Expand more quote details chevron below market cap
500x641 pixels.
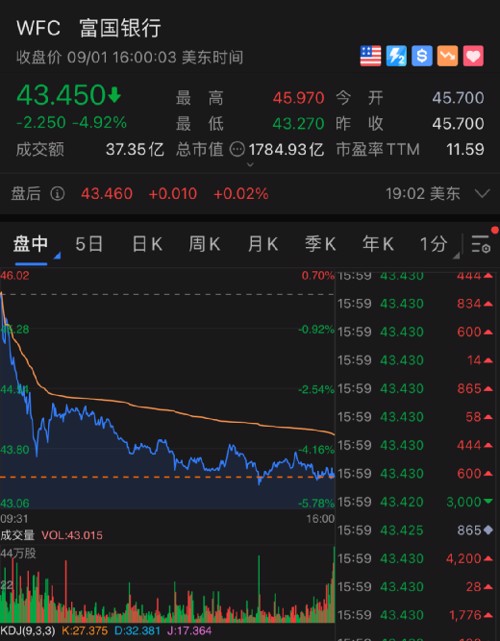250,165
